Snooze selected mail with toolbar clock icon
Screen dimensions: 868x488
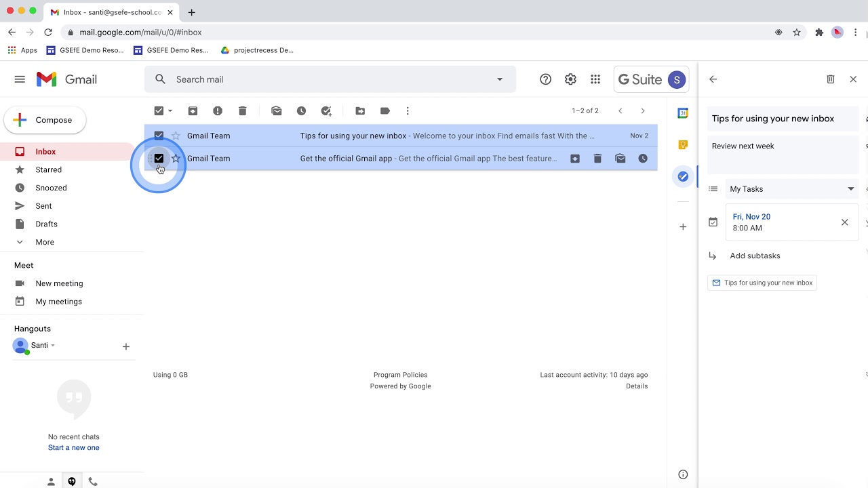click(302, 111)
